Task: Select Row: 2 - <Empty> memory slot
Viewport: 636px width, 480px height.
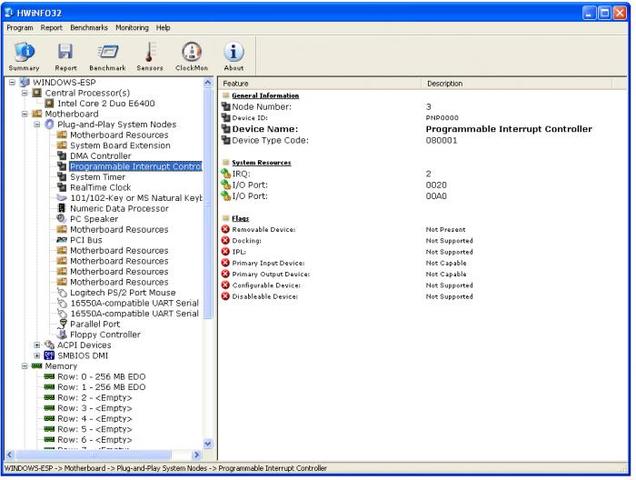Action: click(95, 398)
